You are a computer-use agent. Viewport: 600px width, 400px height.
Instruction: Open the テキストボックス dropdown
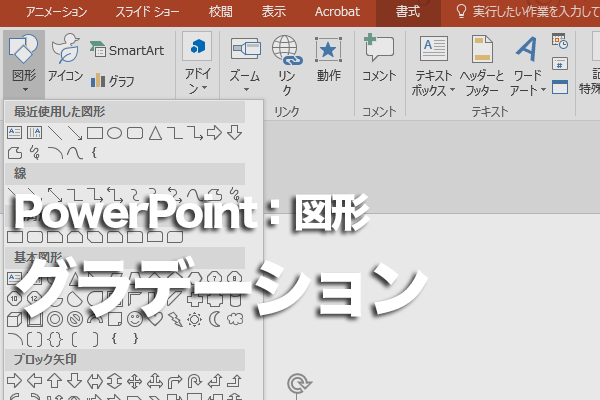pyautogui.click(x=433, y=66)
